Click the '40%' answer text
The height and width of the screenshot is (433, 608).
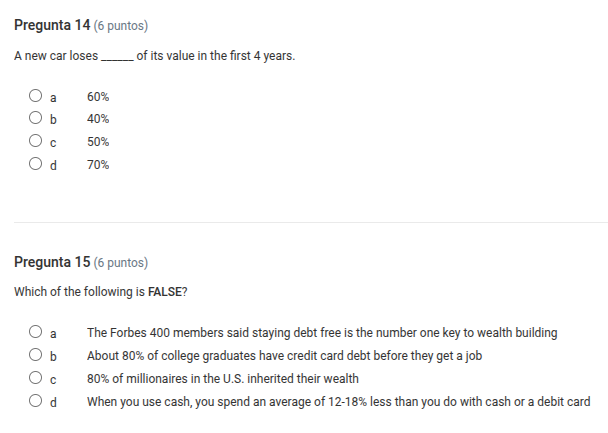(98, 119)
